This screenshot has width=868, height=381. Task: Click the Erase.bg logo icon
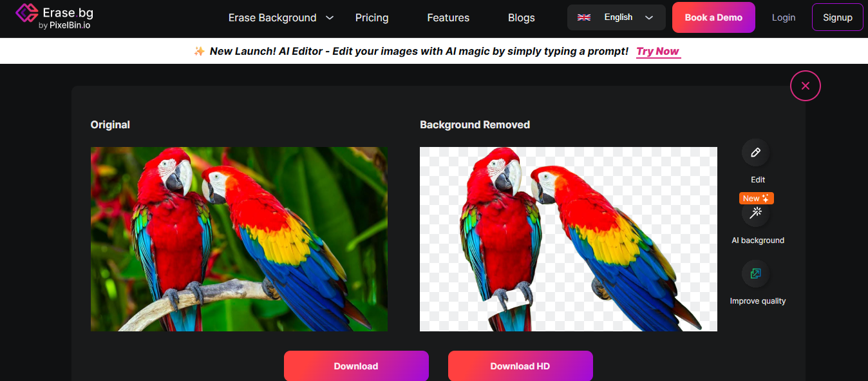[26, 13]
